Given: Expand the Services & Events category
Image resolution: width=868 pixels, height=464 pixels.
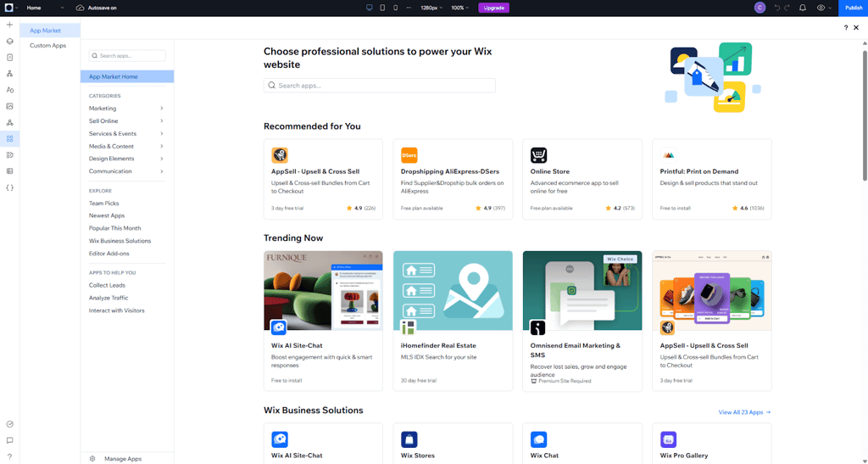Looking at the screenshot, I should [x=127, y=133].
